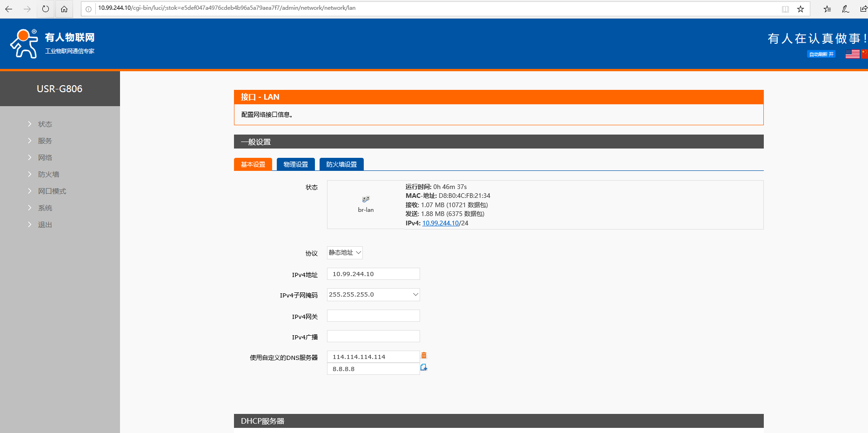Switch language using the US flag
868x433 pixels.
[852, 54]
